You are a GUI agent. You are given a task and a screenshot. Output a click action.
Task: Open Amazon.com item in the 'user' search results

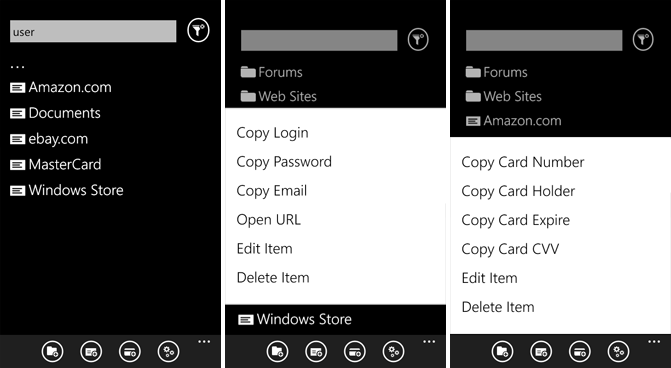click(x=61, y=87)
